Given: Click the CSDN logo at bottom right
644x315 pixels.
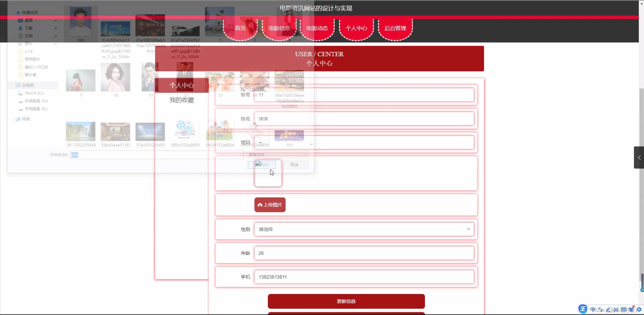Looking at the screenshot, I should (x=582, y=309).
